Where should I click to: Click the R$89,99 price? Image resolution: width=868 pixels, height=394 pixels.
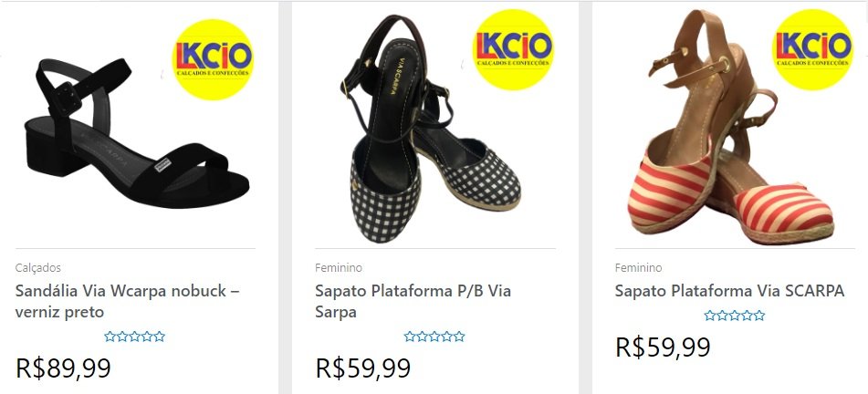pyautogui.click(x=64, y=368)
